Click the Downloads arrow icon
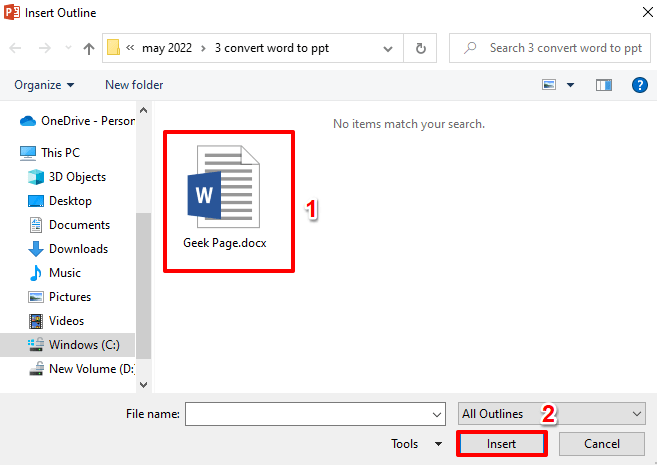Screen dimensions: 657x465 (36, 249)
